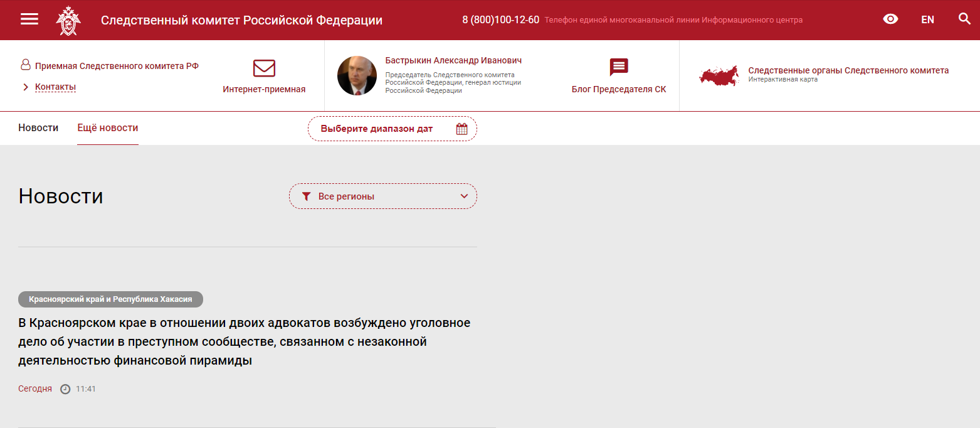Open Блог Председателя СК label
The height and width of the screenshot is (428, 980).
[x=619, y=89]
